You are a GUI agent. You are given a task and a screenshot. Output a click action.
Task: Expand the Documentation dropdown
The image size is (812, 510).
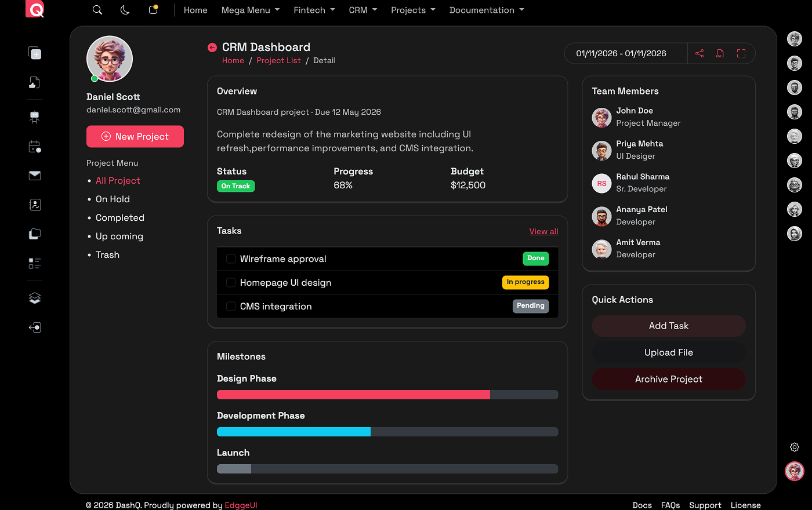tap(487, 10)
